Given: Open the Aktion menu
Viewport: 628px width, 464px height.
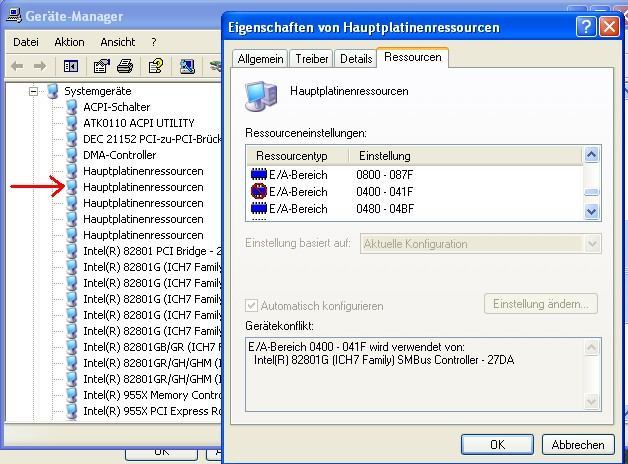Looking at the screenshot, I should tap(69, 42).
